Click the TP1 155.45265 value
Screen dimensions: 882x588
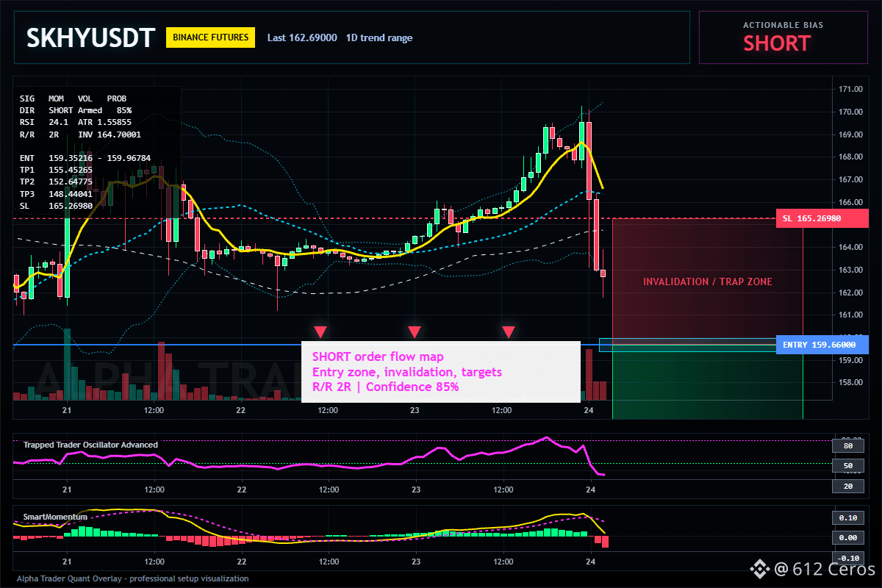pos(71,170)
